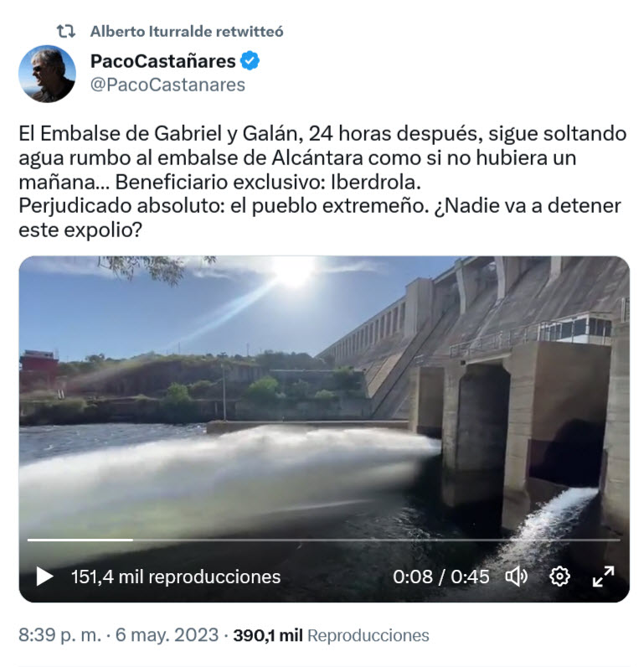The width and height of the screenshot is (644, 667).
Task: Open 390,1 mil Reproducciones stats
Action: pyautogui.click(x=331, y=635)
